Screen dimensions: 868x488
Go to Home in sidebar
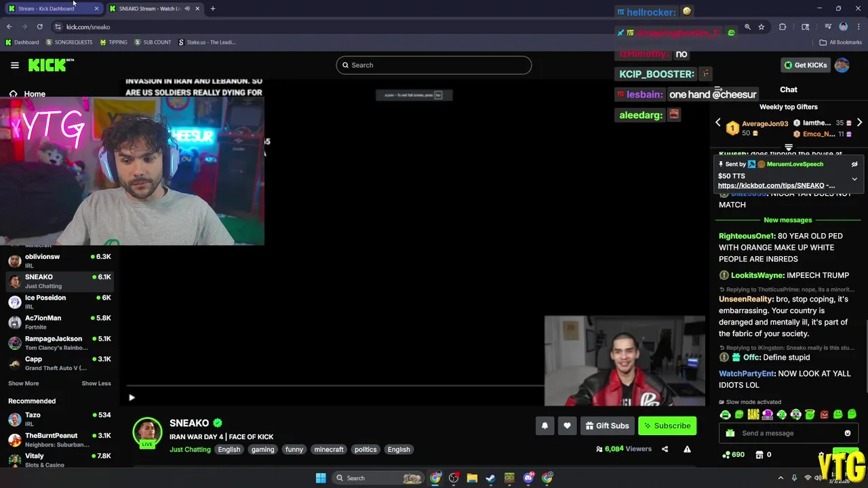(x=27, y=94)
